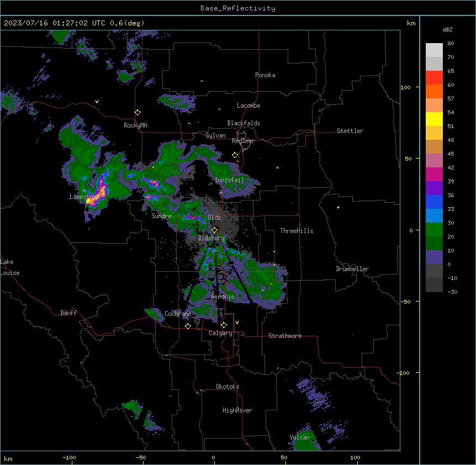Click the Calgary city label
This screenshot has height=465, width=476.
[220, 333]
